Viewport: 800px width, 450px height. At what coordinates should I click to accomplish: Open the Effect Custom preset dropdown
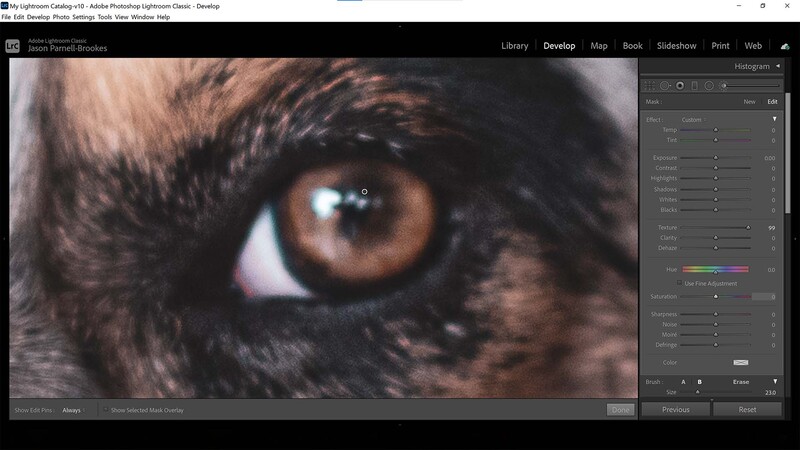[x=693, y=120]
